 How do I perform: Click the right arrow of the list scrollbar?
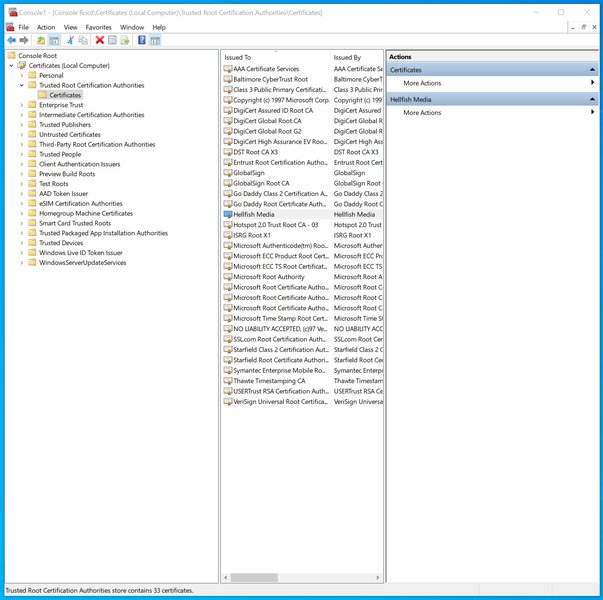pyautogui.click(x=377, y=577)
